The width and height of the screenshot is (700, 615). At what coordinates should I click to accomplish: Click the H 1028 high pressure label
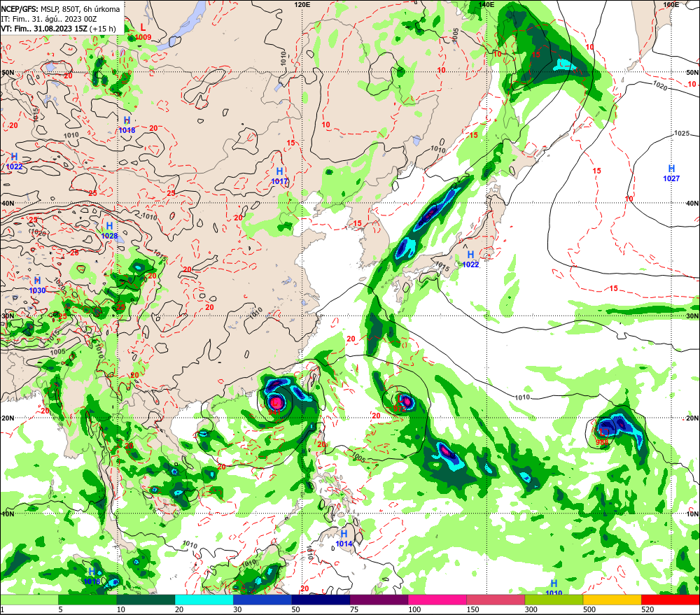[x=109, y=231]
